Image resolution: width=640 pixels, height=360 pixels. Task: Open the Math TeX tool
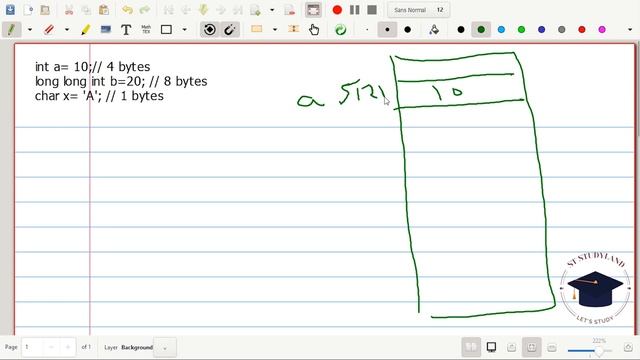146,29
